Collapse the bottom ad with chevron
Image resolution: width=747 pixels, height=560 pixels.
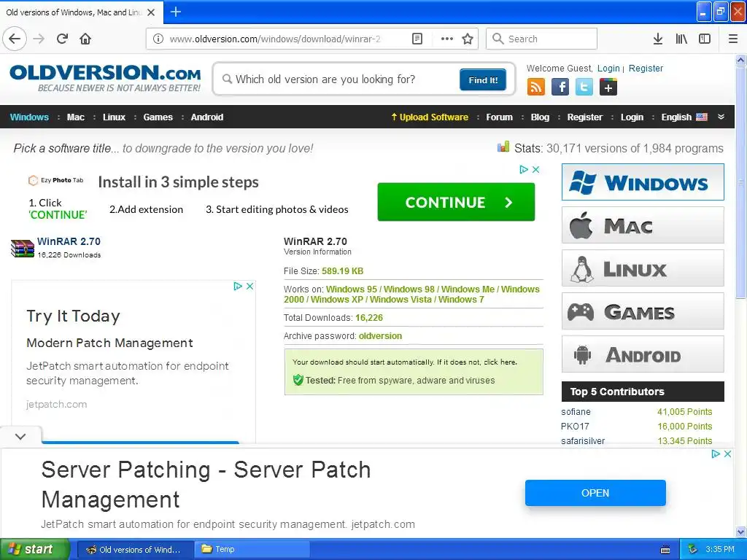coord(20,436)
